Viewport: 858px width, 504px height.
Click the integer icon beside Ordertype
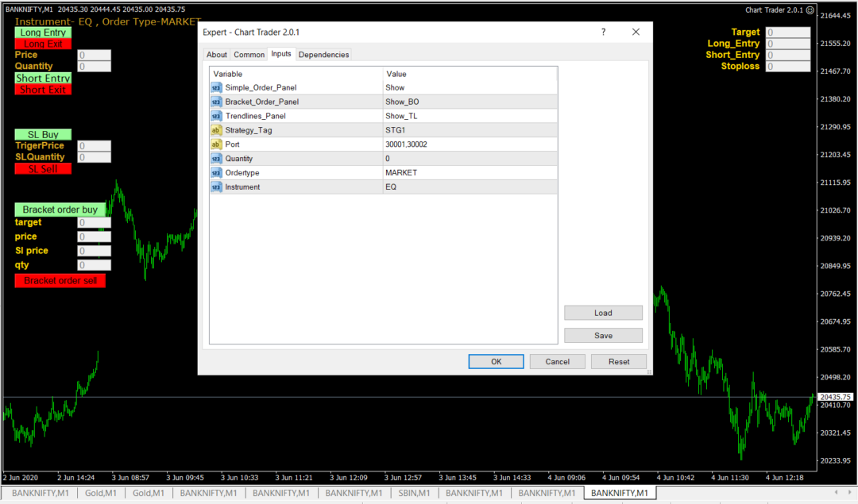(216, 172)
